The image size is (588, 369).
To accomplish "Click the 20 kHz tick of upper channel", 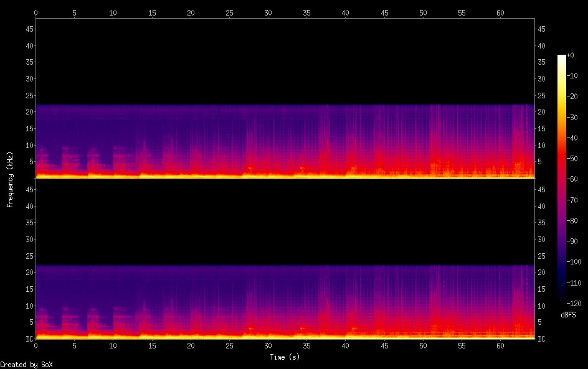I will coord(29,111).
